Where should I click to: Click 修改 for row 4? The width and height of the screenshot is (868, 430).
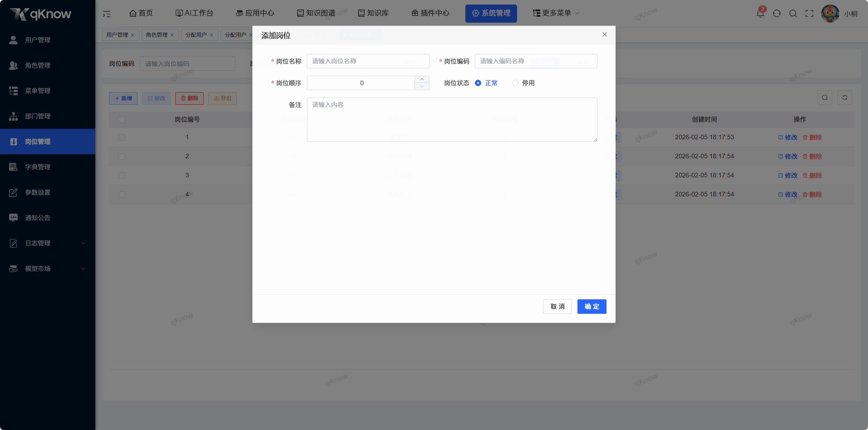click(x=788, y=195)
